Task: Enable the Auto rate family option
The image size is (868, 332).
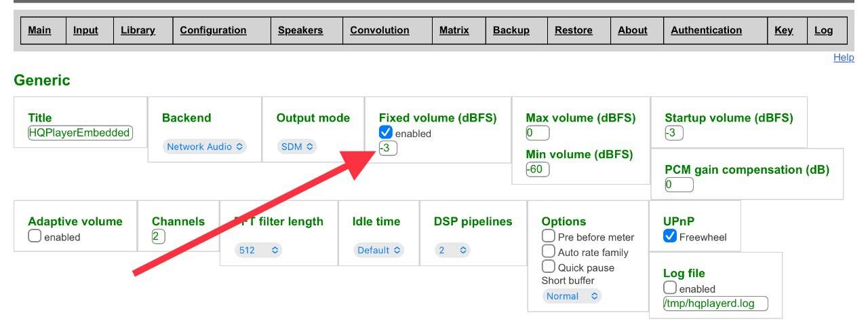Action: pyautogui.click(x=549, y=251)
